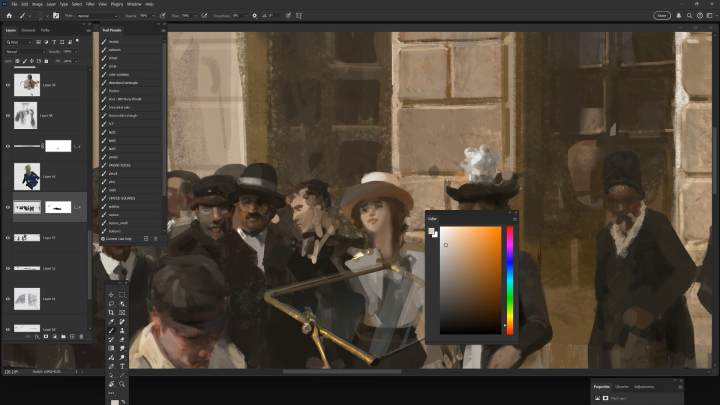
Task: Toggle airbrush build-up icon next to Flow
Action: coord(204,16)
